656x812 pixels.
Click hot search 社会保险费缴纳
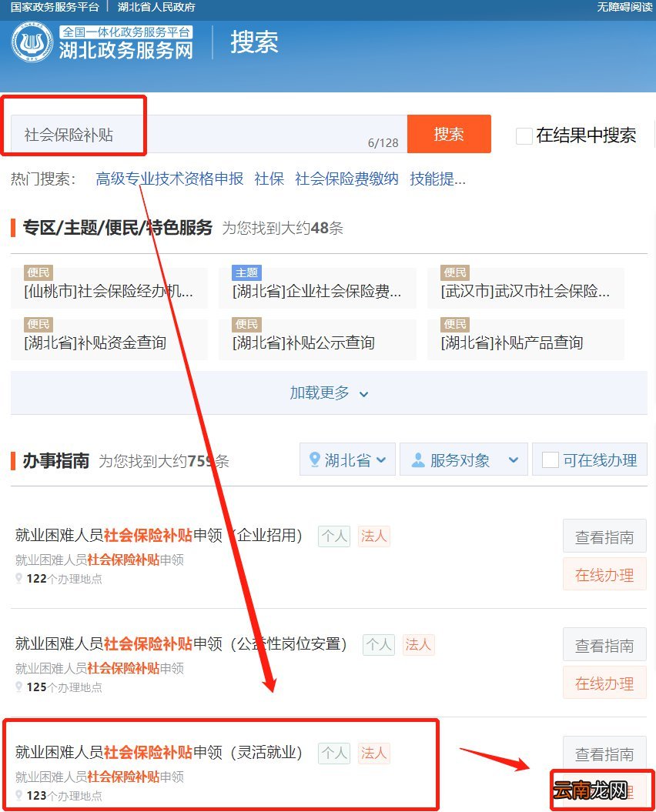point(346,179)
